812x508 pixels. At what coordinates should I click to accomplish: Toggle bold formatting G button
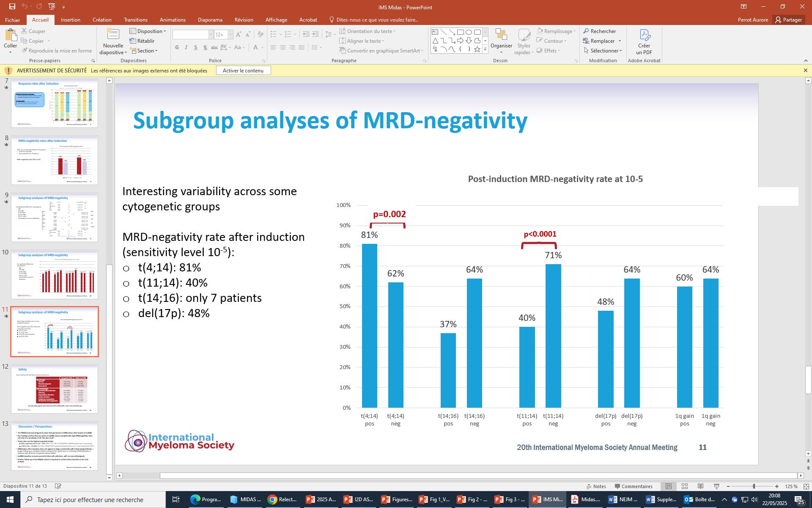(177, 47)
